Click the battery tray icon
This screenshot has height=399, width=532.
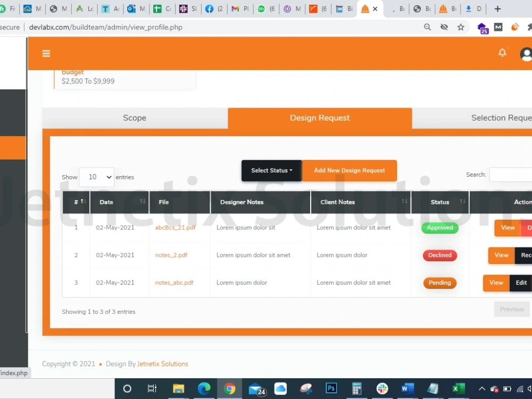pos(507,389)
